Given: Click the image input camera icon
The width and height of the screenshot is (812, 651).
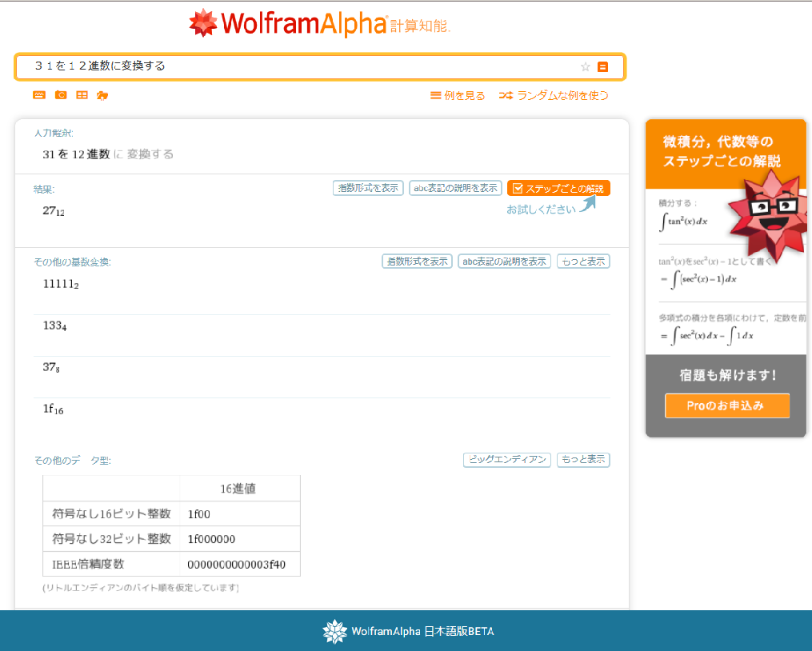Looking at the screenshot, I should [61, 95].
